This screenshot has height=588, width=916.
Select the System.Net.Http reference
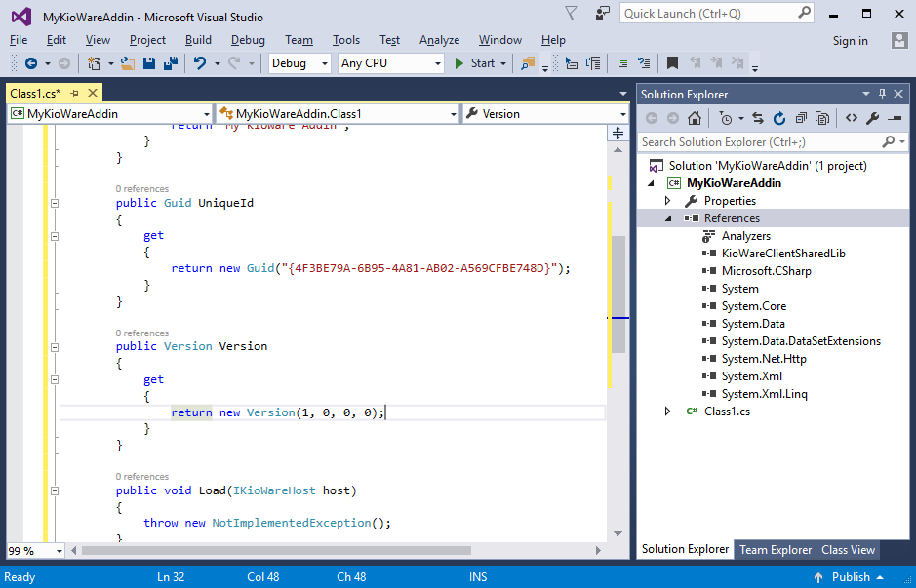764,359
